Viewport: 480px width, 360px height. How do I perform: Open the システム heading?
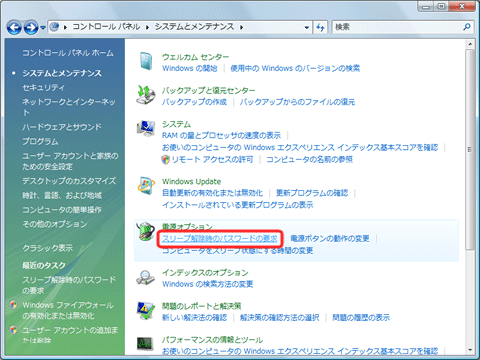[176, 124]
